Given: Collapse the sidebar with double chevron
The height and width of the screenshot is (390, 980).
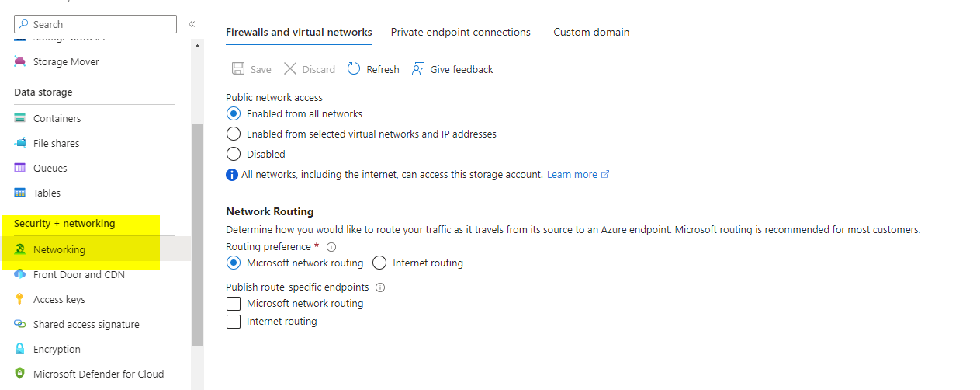Looking at the screenshot, I should click(192, 24).
